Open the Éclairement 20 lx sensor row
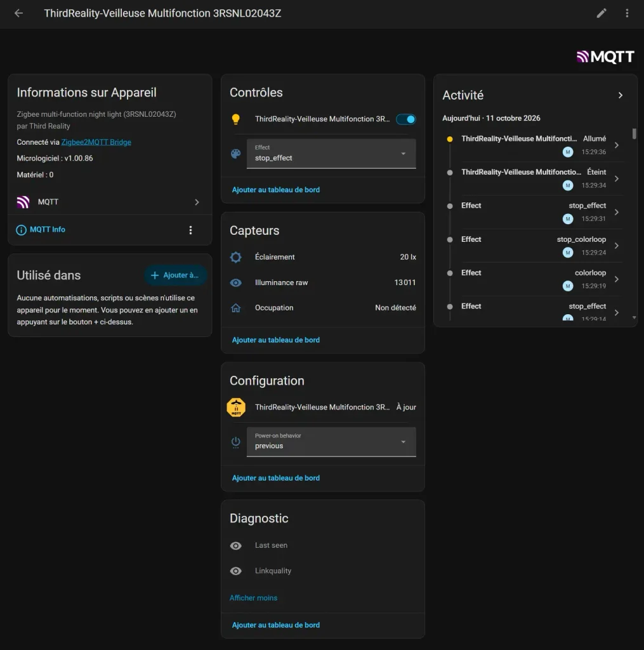The image size is (644, 650). (323, 257)
